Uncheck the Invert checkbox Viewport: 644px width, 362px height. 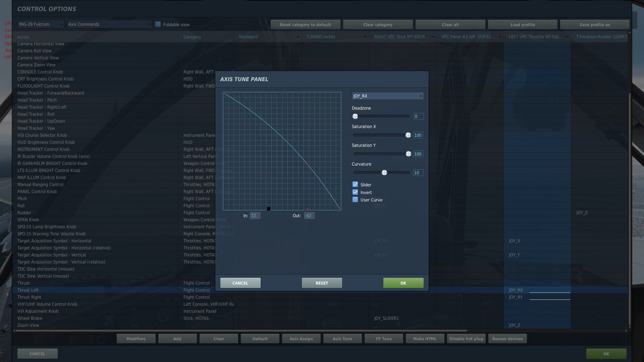(355, 192)
